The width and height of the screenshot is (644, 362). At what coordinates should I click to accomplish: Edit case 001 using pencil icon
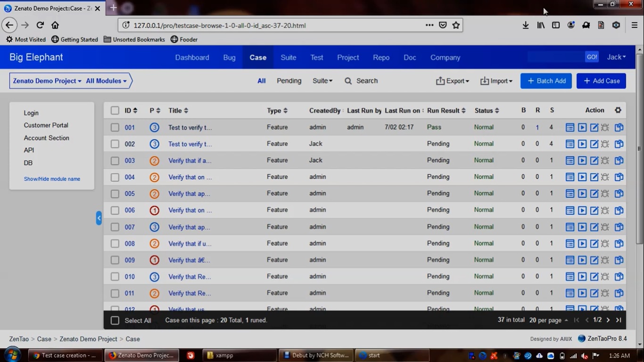594,127
